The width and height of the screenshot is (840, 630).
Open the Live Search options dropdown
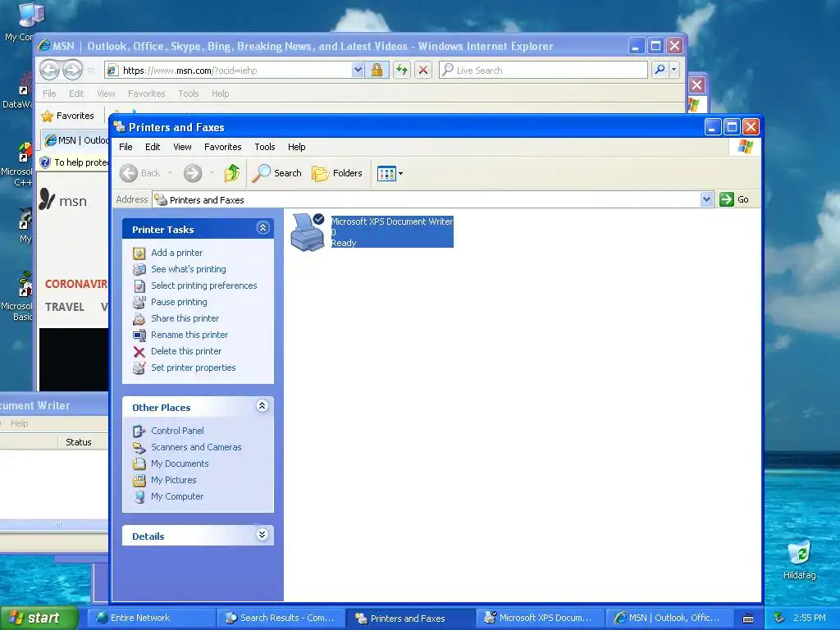(674, 70)
